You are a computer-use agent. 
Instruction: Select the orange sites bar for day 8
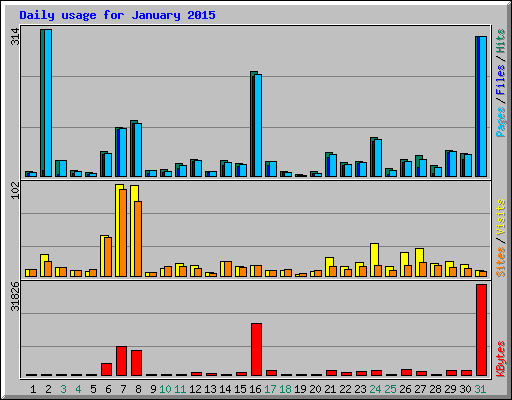coord(138,239)
